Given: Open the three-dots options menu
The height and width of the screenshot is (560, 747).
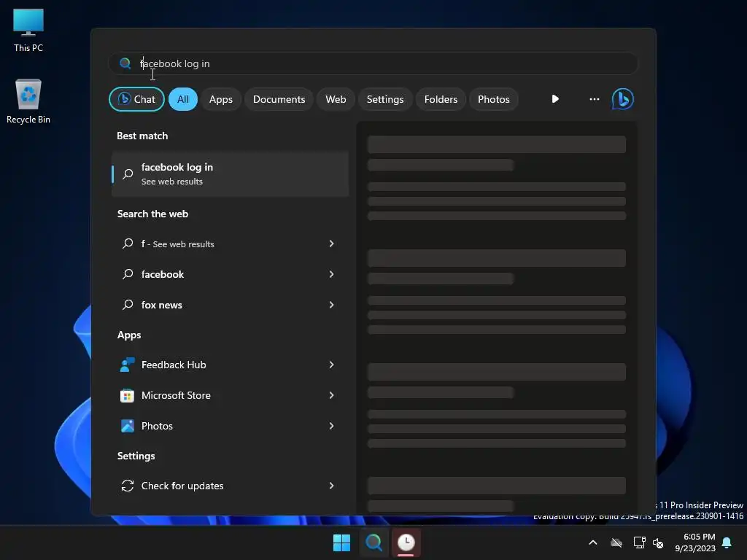Looking at the screenshot, I should point(594,99).
